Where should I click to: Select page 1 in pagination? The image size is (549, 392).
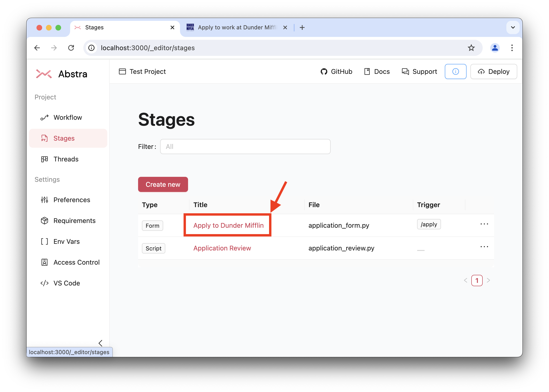click(x=477, y=281)
